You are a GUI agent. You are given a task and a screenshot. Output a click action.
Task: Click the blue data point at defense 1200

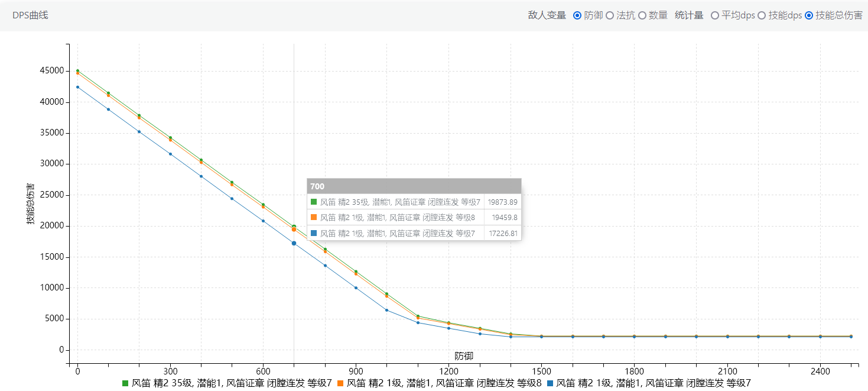click(x=448, y=328)
